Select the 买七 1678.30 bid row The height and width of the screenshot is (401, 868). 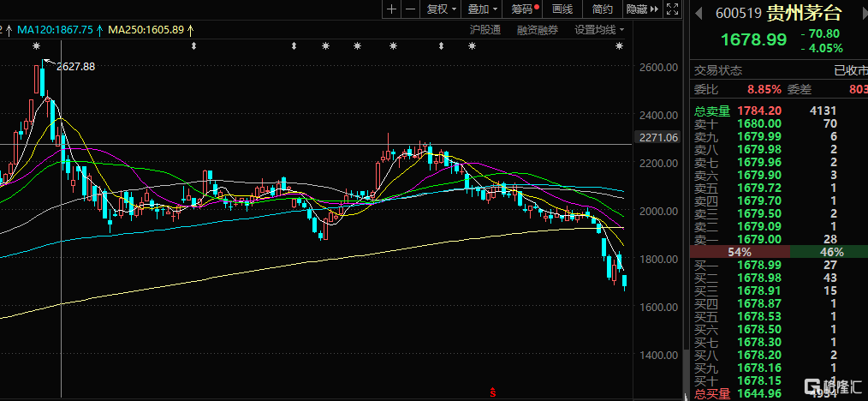(x=778, y=342)
